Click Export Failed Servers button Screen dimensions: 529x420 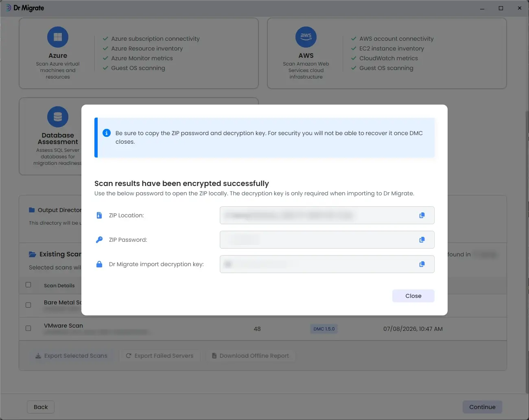[x=160, y=356]
